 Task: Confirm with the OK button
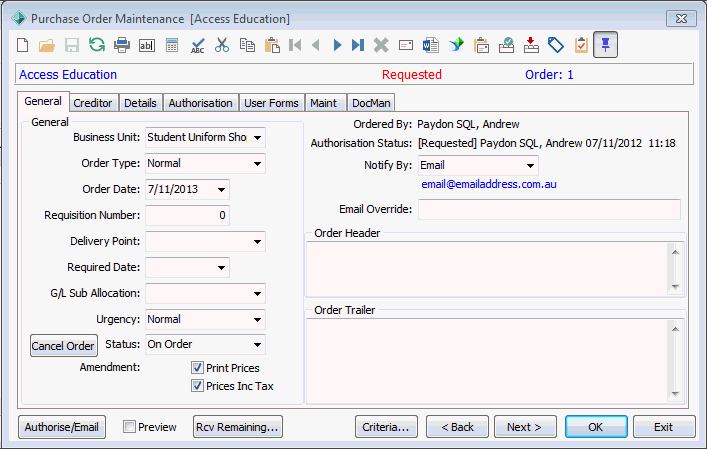click(596, 427)
